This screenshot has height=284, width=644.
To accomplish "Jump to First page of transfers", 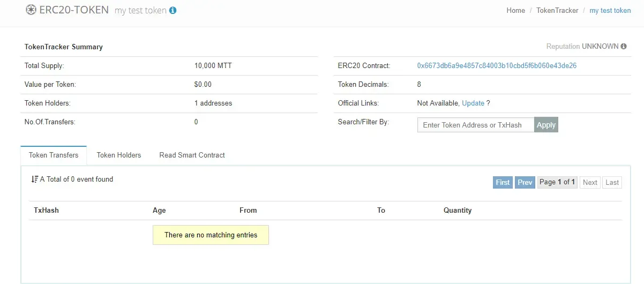I will click(503, 182).
